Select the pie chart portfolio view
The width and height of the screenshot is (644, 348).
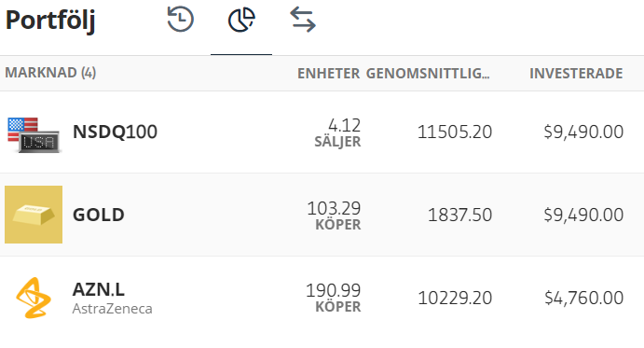click(x=241, y=20)
